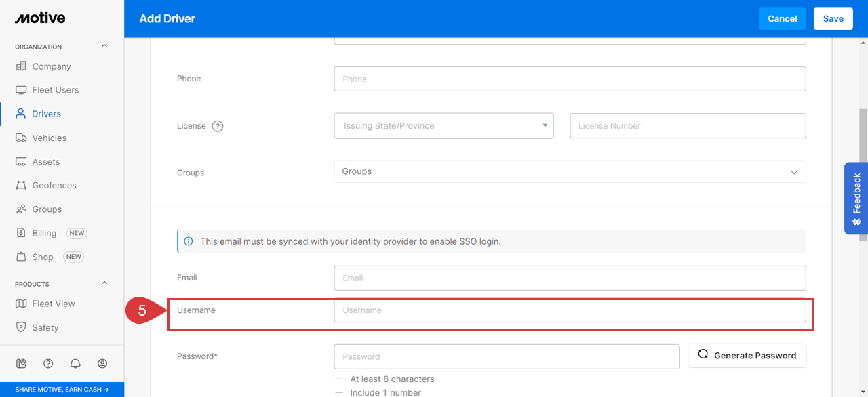
Task: Click the map pin icon in sidebar footer
Action: click(x=21, y=363)
